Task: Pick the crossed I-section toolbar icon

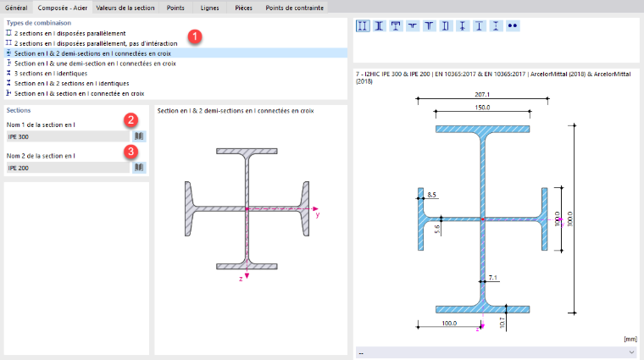Action: coord(463,26)
